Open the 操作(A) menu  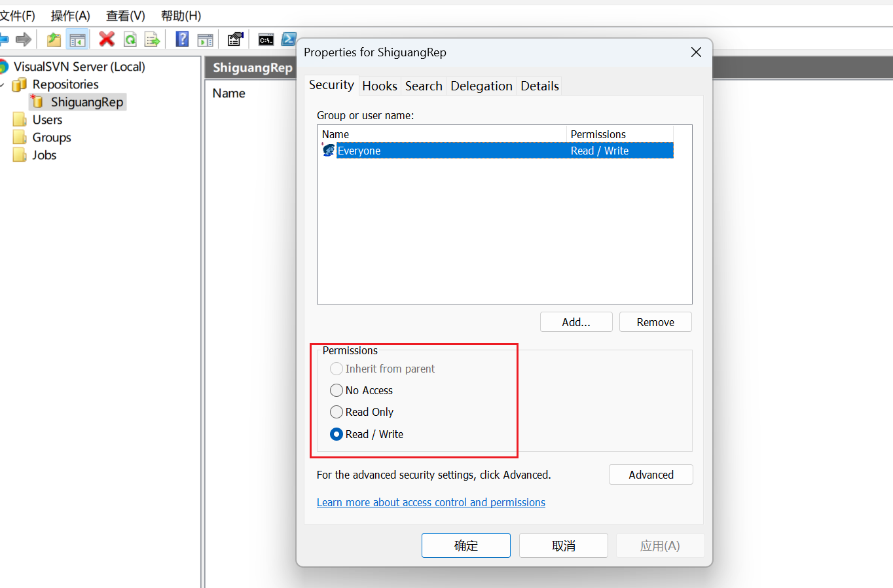click(71, 16)
